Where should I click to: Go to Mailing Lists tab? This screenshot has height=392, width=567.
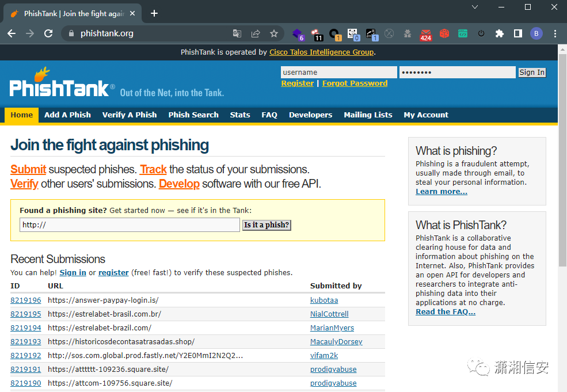coord(368,115)
